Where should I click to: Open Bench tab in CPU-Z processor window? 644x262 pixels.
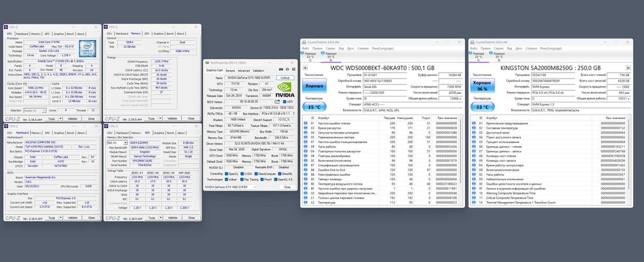pyautogui.click(x=70, y=33)
